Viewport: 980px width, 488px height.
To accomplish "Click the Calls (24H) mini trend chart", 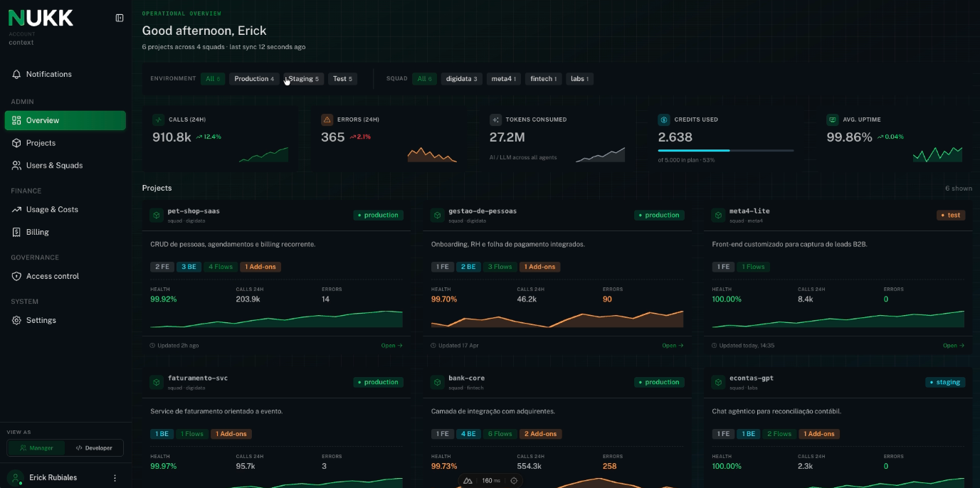I will click(263, 155).
